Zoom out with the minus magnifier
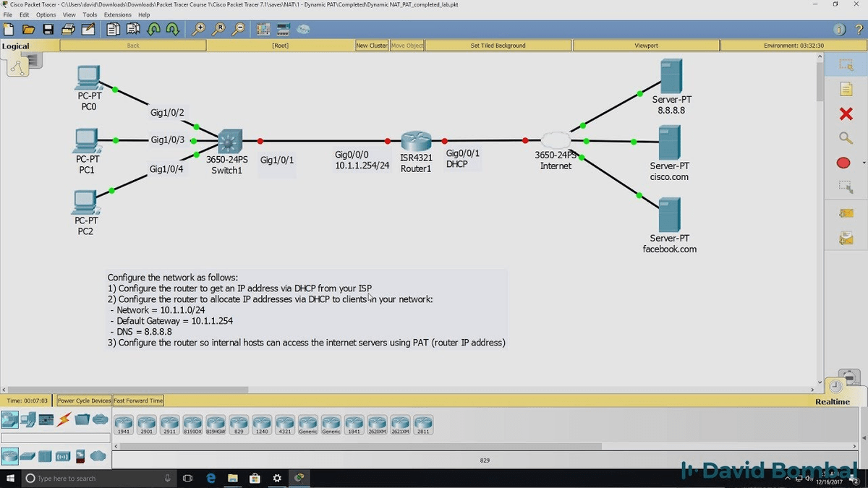The image size is (868, 488). [237, 30]
